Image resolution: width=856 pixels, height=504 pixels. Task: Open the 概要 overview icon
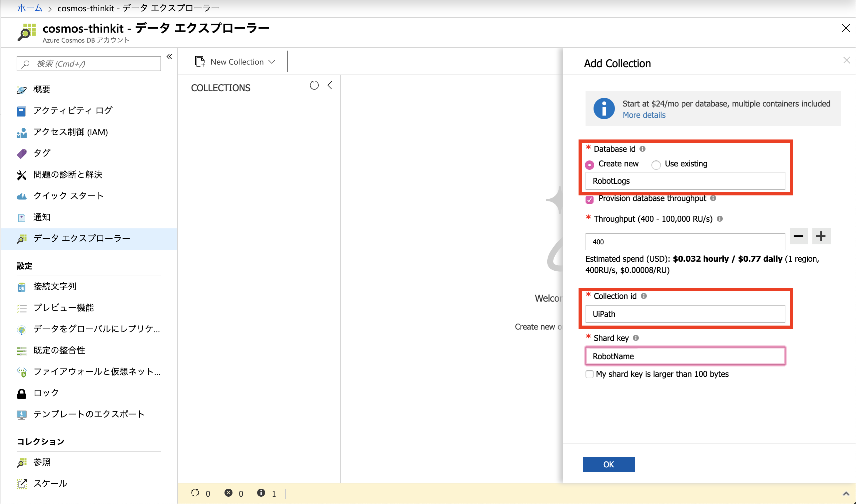click(x=21, y=90)
